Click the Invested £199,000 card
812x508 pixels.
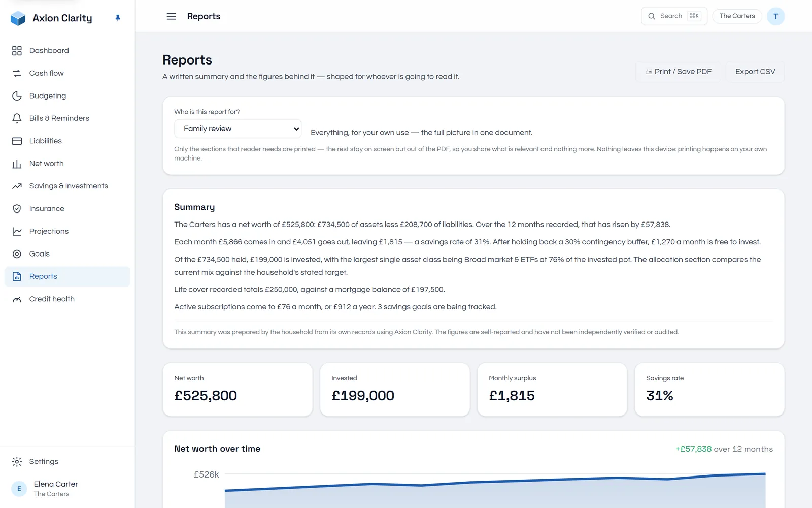395,390
